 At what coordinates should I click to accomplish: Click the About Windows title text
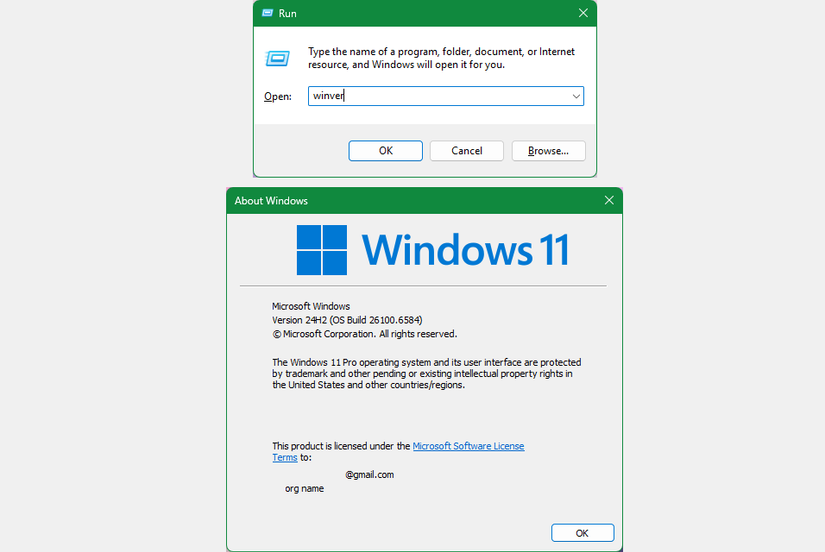click(x=271, y=200)
